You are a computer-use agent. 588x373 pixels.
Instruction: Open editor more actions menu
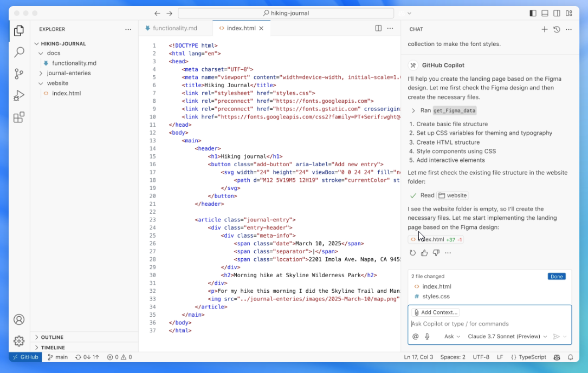[390, 29]
